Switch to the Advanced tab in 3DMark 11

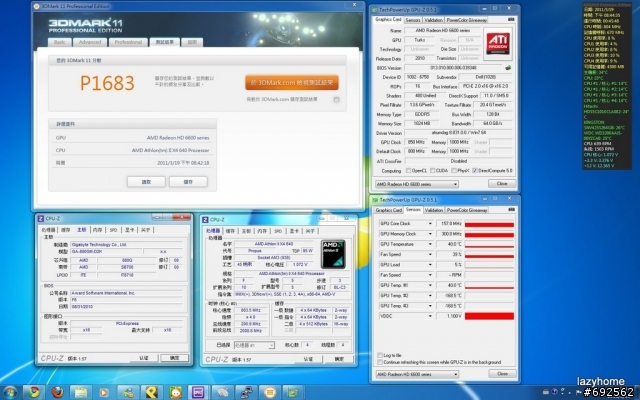(90, 42)
